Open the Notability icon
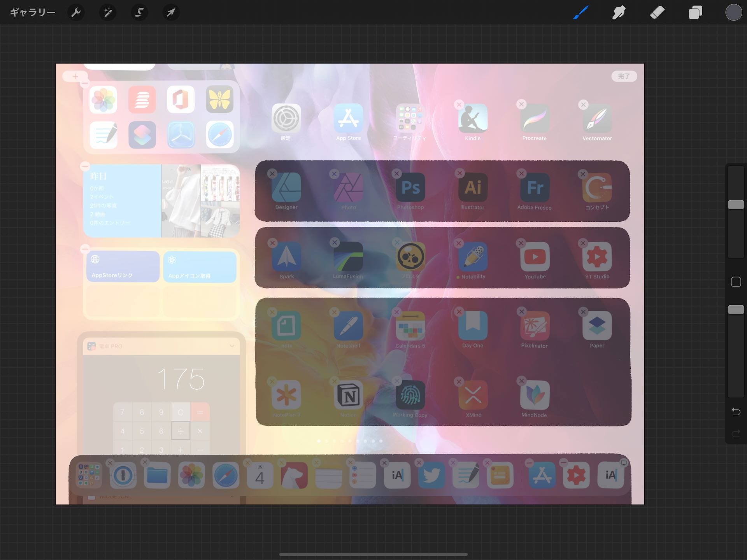The width and height of the screenshot is (747, 560). pos(473,257)
